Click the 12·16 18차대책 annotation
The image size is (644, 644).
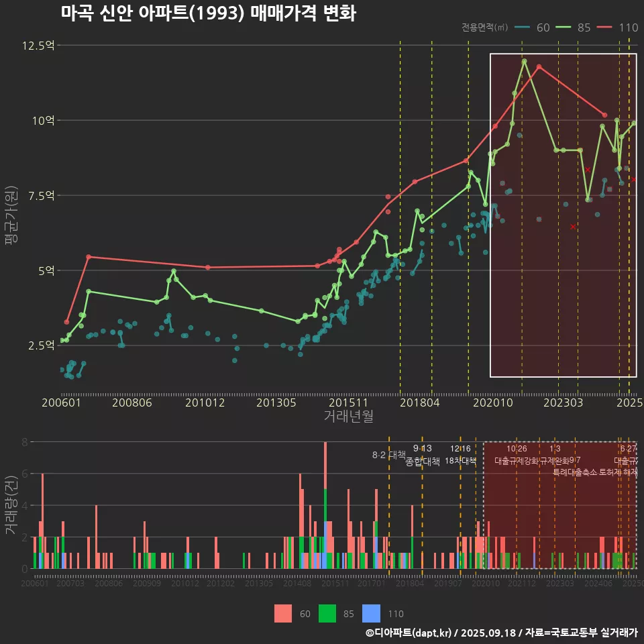pyautogui.click(x=460, y=455)
